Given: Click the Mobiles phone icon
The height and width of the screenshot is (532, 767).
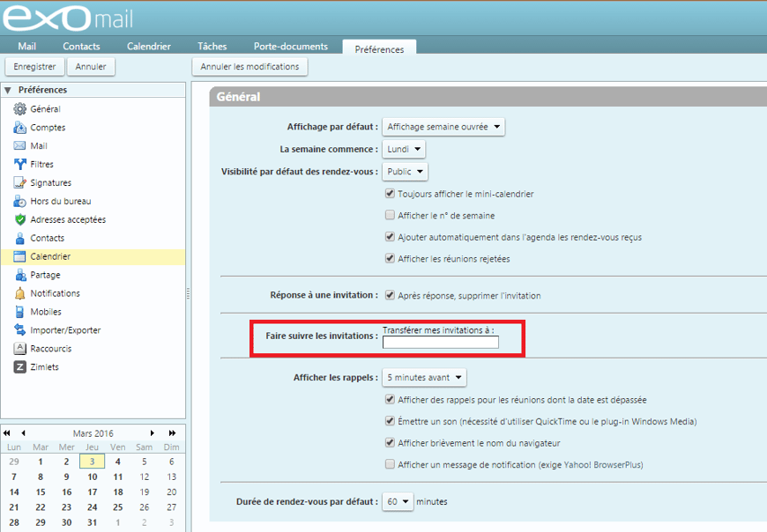Looking at the screenshot, I should click(x=19, y=312).
